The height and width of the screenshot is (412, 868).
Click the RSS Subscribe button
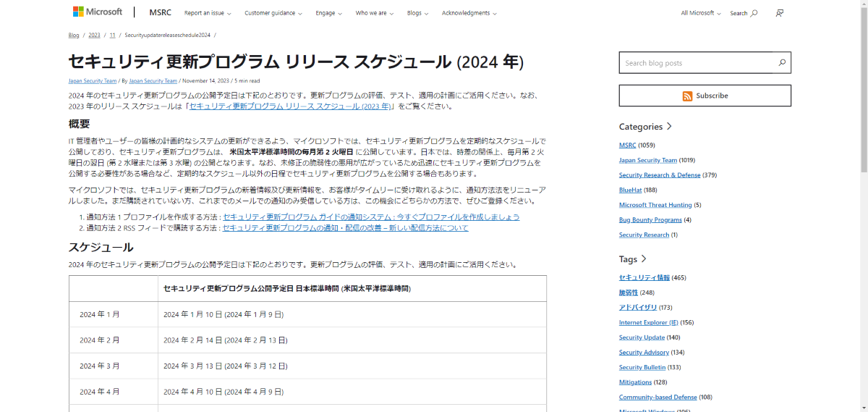705,96
